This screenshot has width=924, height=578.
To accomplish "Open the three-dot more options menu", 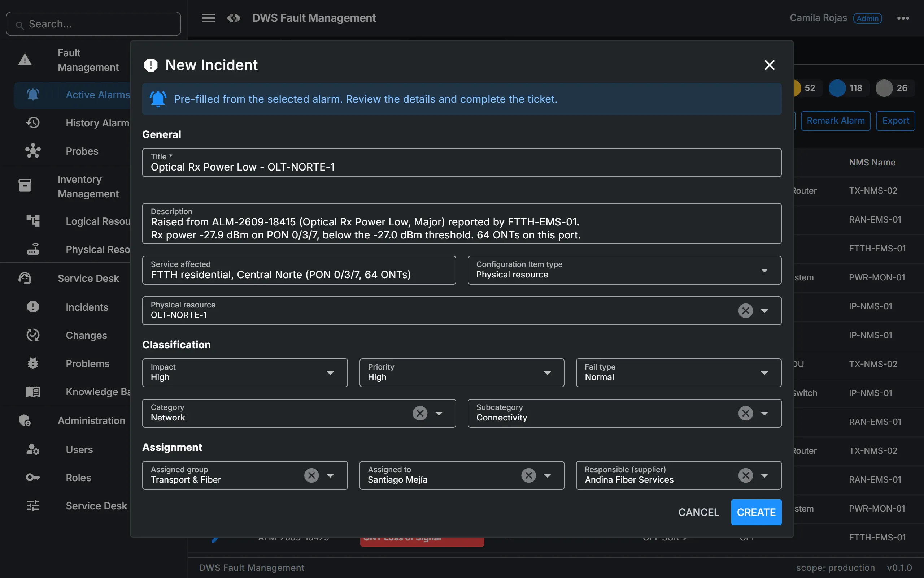I will pos(903,18).
